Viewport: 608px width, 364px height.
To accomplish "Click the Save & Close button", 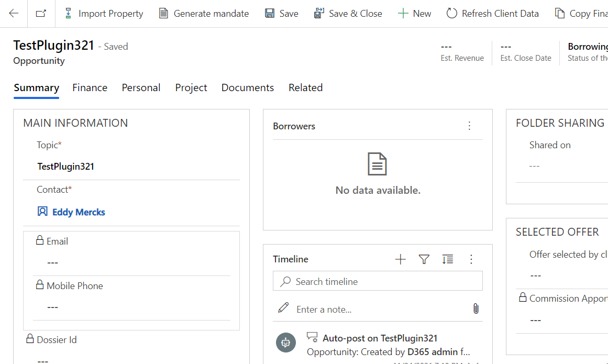I will (x=348, y=14).
